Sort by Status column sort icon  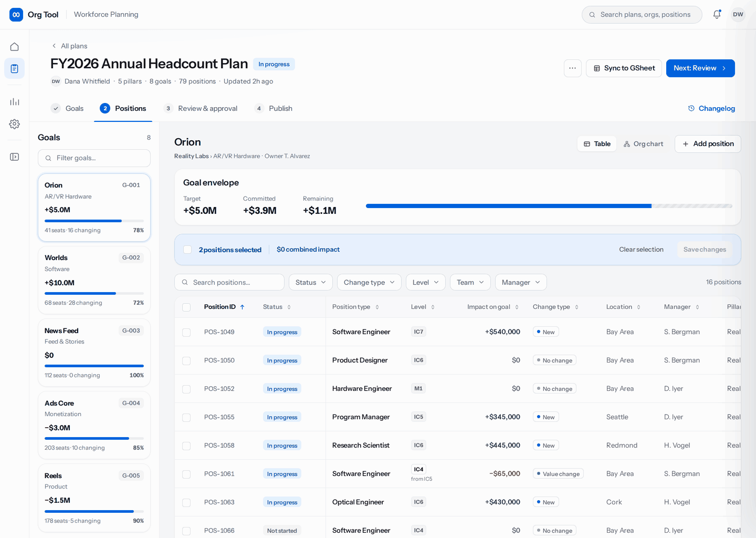pyautogui.click(x=289, y=307)
